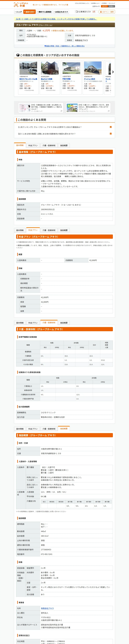The width and height of the screenshot is (129, 644).
Task: Click 高山ちどり別館 building photo
Action: click(50, 68)
